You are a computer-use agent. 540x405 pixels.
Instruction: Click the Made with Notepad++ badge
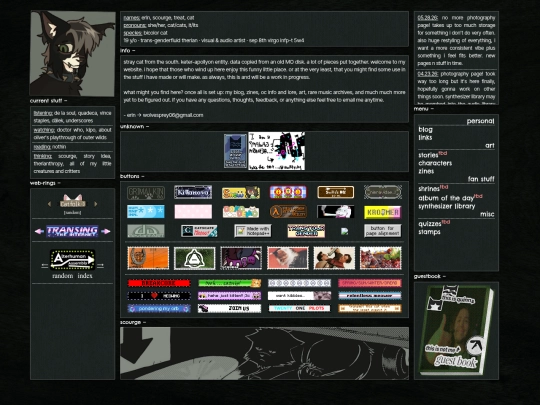(253, 231)
